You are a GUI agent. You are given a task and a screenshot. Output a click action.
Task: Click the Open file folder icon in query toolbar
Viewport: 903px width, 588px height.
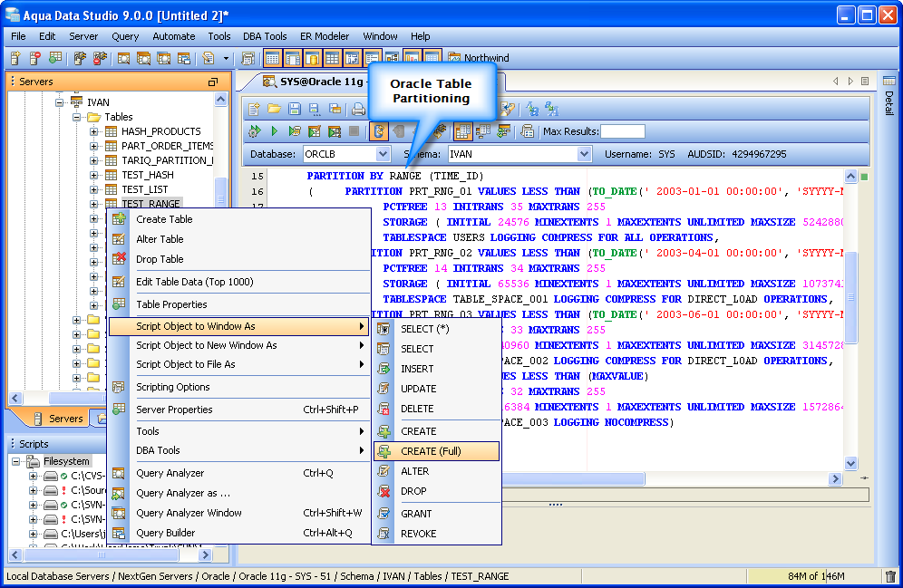[274, 109]
